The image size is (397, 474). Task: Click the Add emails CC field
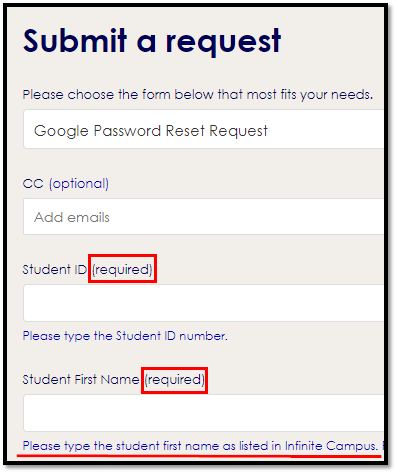pos(203,217)
